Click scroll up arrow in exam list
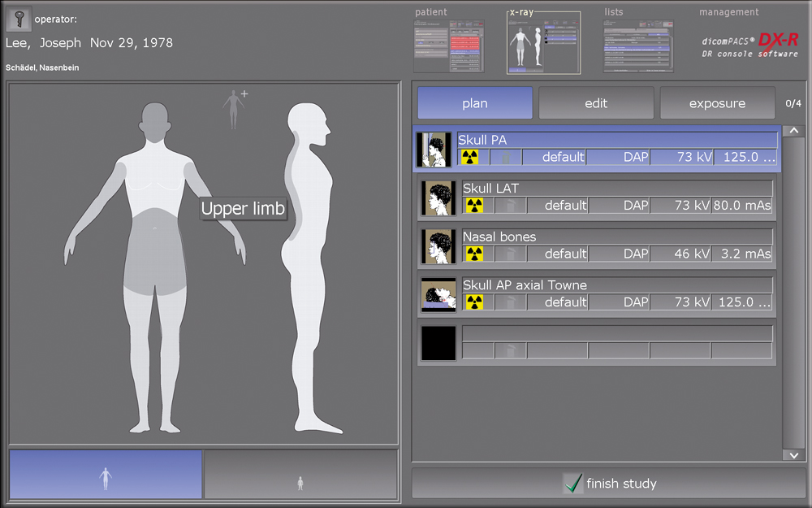 [x=793, y=131]
